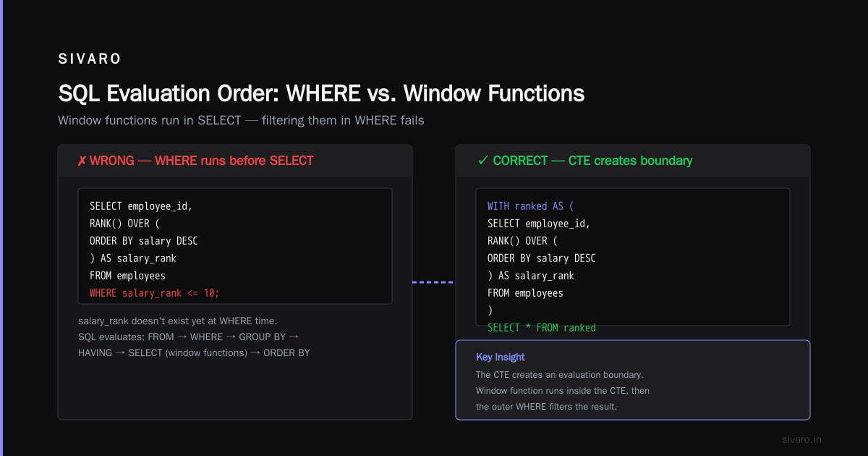Click ') AS salary_rank' in the correct code block

(531, 276)
